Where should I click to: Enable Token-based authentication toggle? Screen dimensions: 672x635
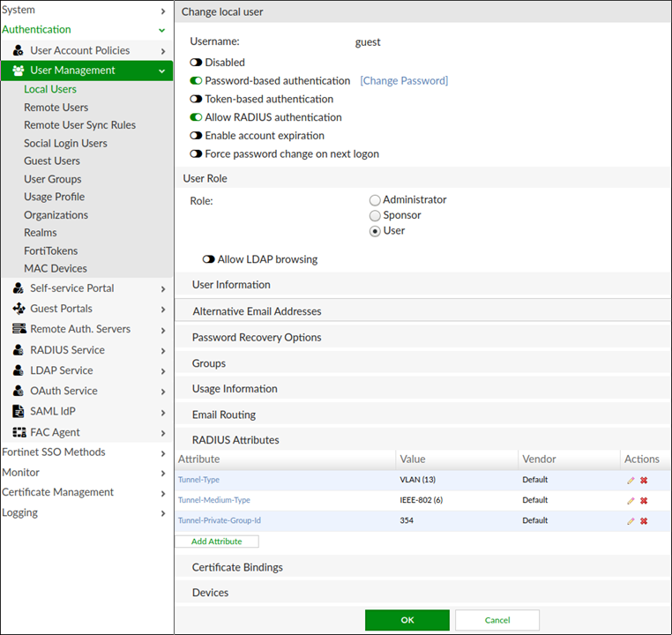pyautogui.click(x=197, y=100)
